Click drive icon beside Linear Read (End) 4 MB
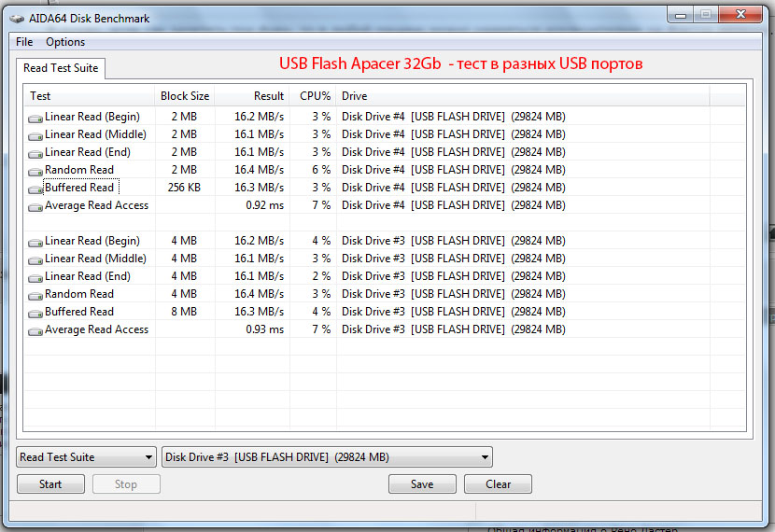775x532 pixels. tap(35, 277)
